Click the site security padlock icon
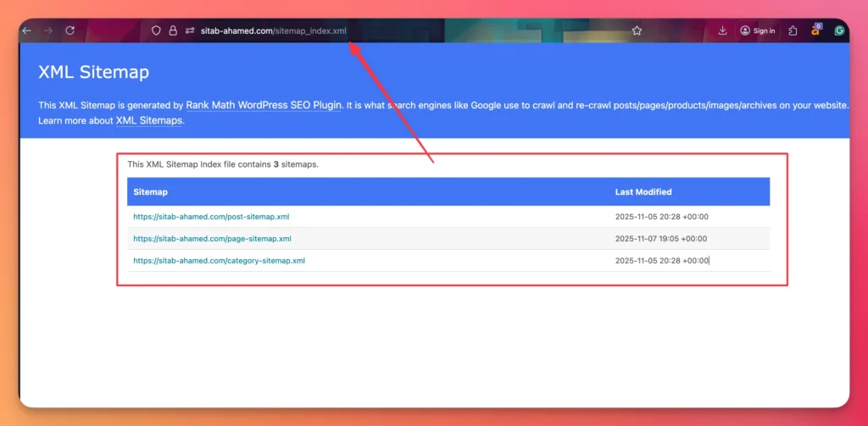Image resolution: width=868 pixels, height=426 pixels. [173, 30]
